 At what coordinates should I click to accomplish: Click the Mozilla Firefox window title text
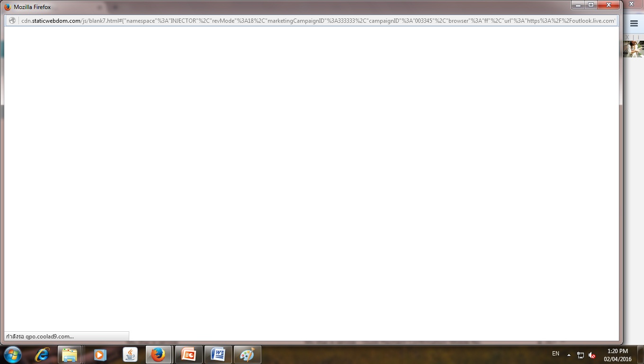[x=32, y=7]
